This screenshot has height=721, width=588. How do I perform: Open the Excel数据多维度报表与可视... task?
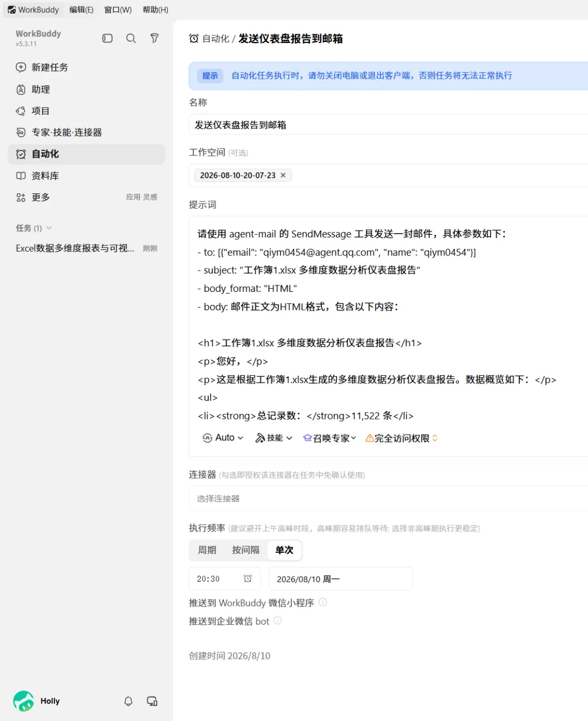[87, 248]
